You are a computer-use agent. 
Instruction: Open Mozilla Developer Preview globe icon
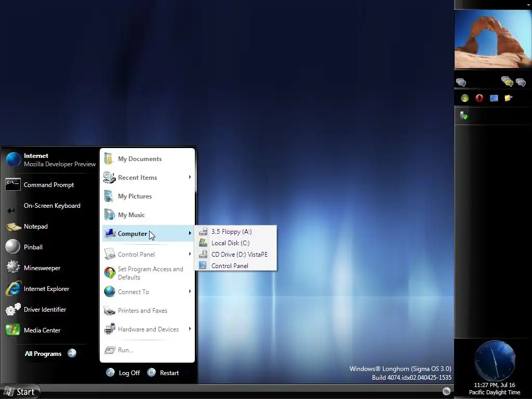tap(14, 159)
